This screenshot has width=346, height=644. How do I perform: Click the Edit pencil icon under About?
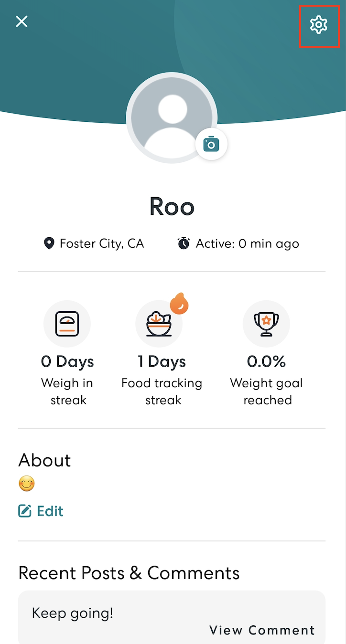click(x=24, y=511)
